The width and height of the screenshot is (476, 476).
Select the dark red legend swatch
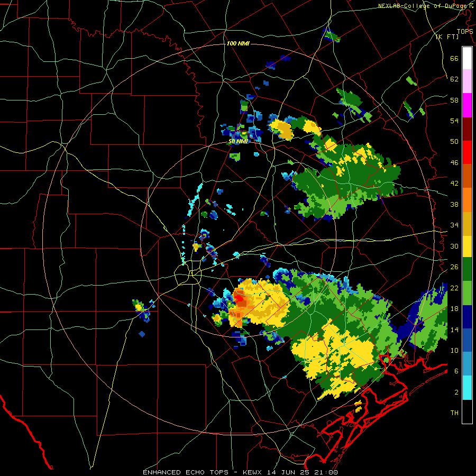(467, 129)
